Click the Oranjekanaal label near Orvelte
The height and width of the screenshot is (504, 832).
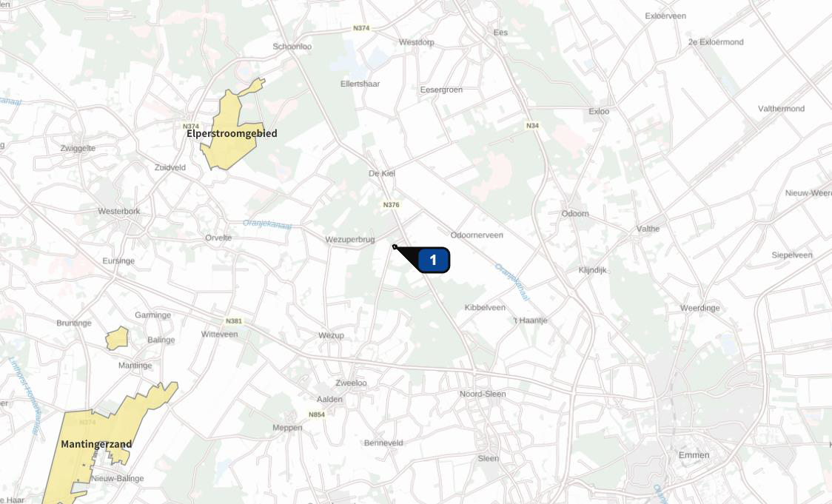[267, 224]
